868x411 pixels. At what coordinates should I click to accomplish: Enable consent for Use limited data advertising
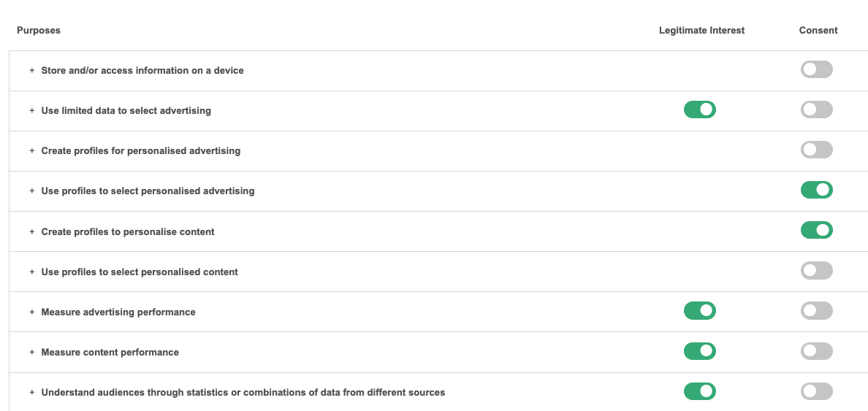(816, 110)
